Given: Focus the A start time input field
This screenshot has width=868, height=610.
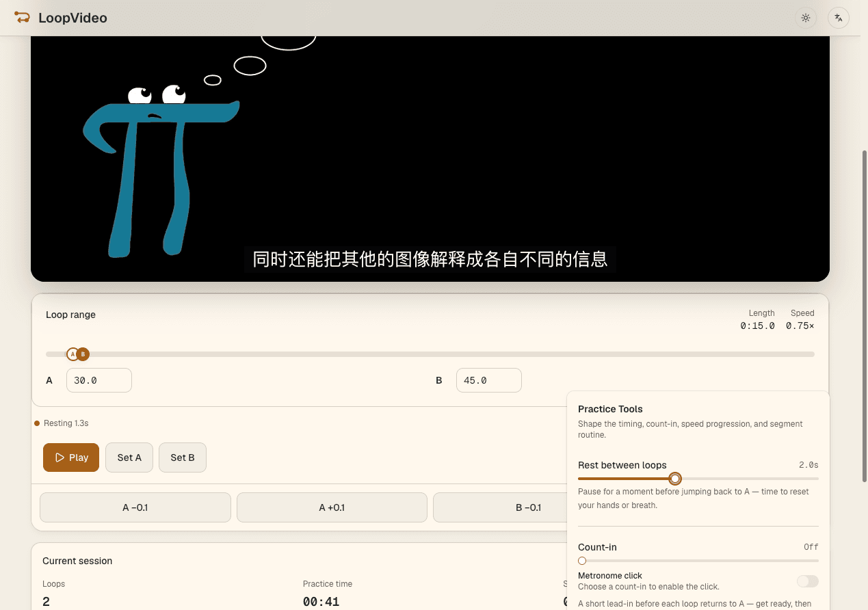Looking at the screenshot, I should click(x=99, y=380).
